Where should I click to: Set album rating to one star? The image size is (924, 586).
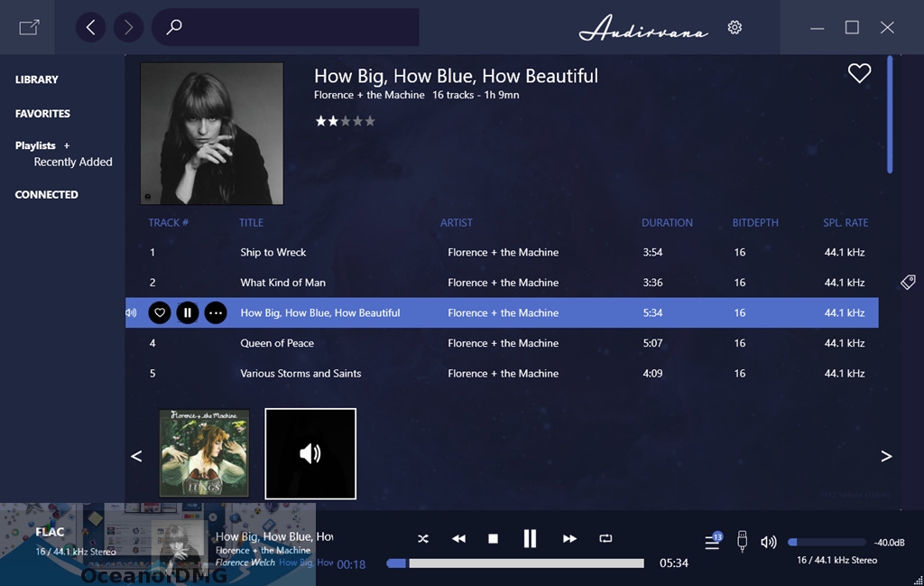tap(320, 121)
